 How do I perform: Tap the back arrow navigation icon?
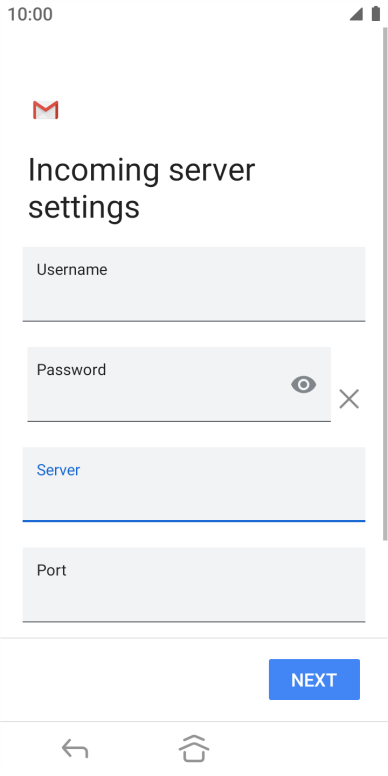tap(75, 749)
